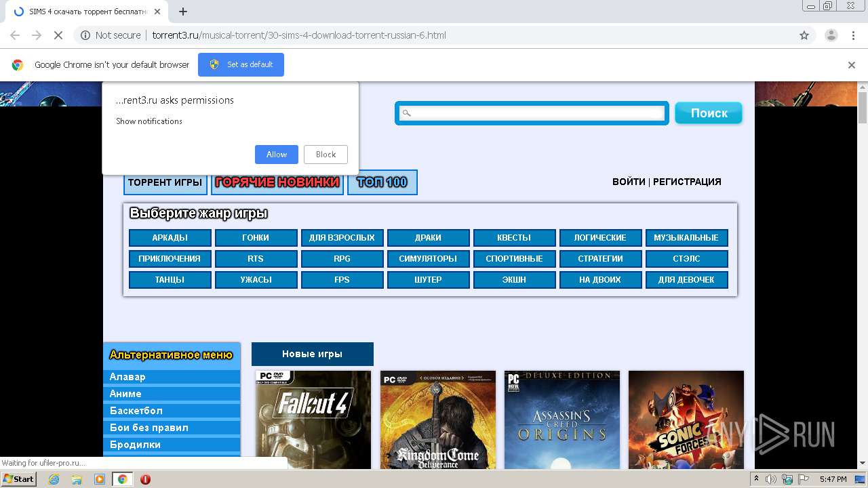The width and height of the screenshot is (868, 488).
Task: Go forward to next page
Action: pos(37,35)
